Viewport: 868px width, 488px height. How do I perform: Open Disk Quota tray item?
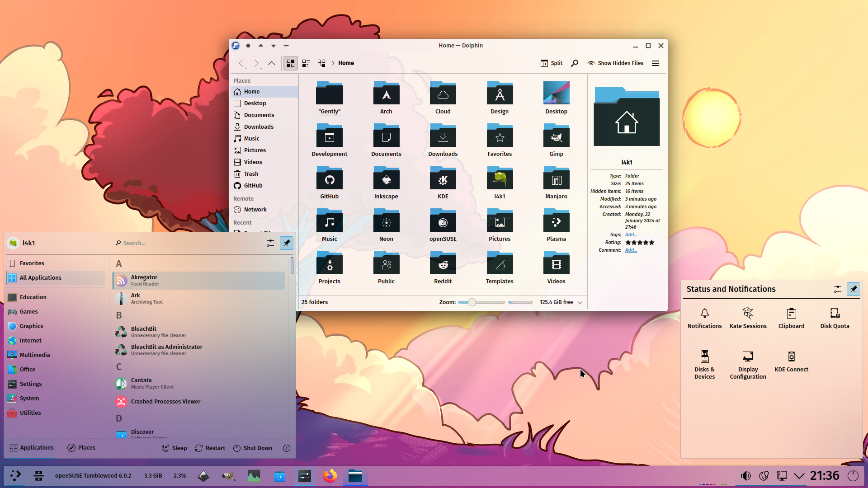(835, 318)
